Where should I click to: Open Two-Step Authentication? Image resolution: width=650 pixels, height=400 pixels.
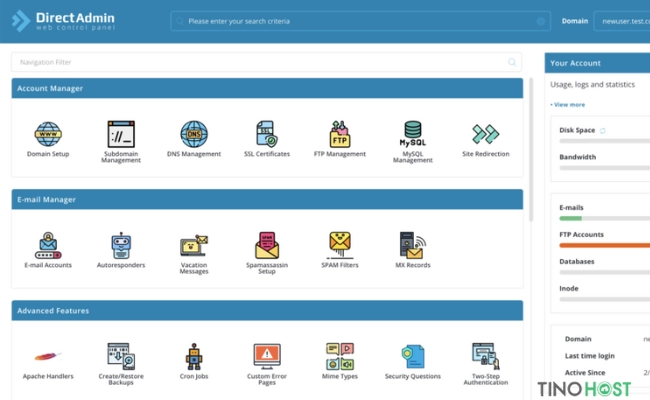486,364
